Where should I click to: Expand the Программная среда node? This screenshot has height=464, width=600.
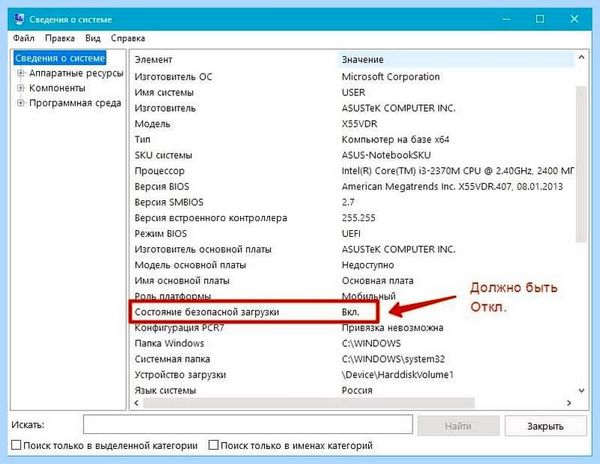(x=21, y=103)
